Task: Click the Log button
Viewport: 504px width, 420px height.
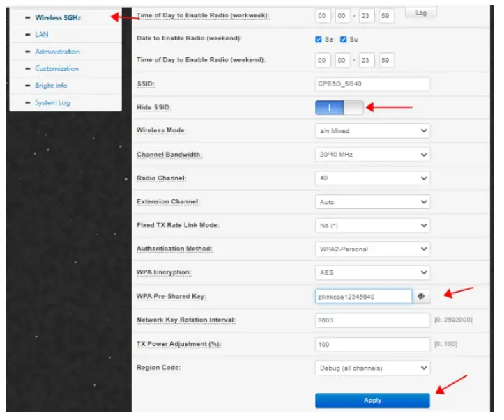Action: (x=421, y=13)
